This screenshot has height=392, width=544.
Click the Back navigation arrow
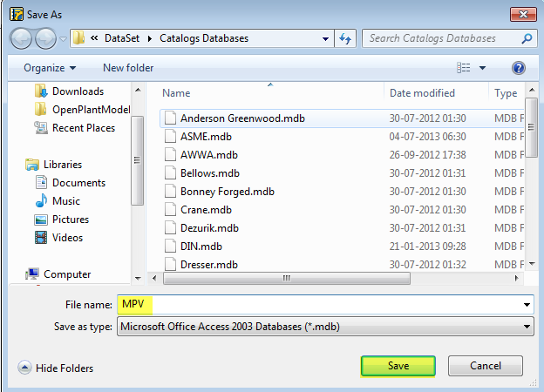click(x=22, y=38)
